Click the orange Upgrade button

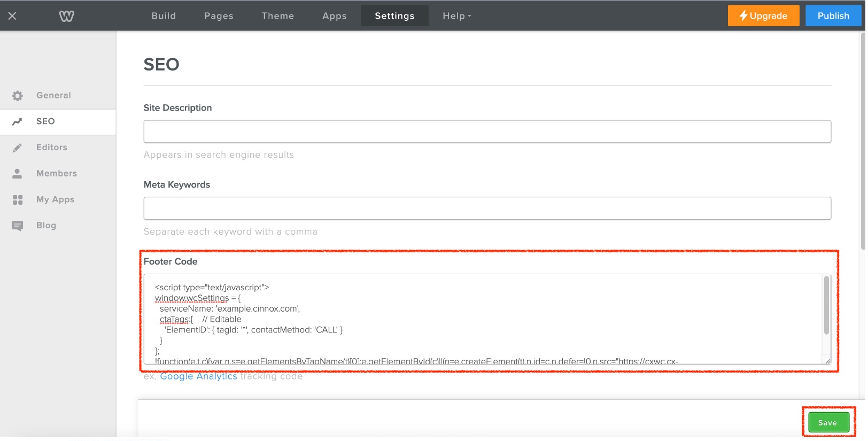click(763, 16)
